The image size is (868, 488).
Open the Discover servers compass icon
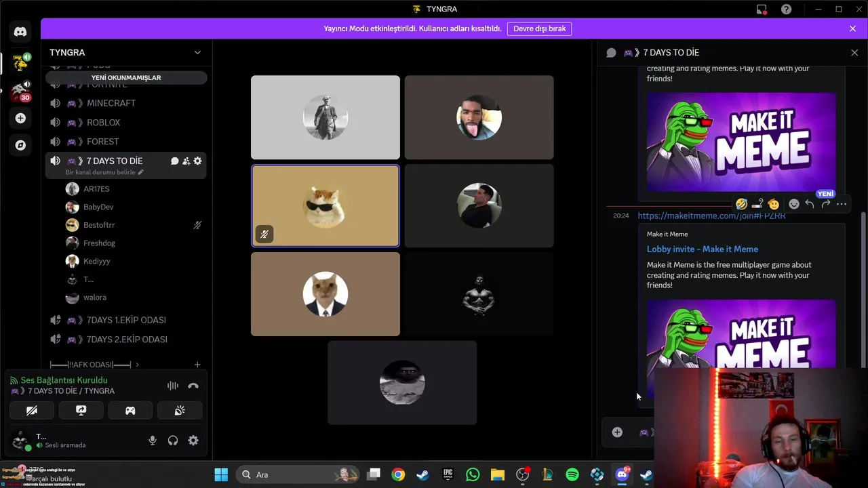point(20,145)
